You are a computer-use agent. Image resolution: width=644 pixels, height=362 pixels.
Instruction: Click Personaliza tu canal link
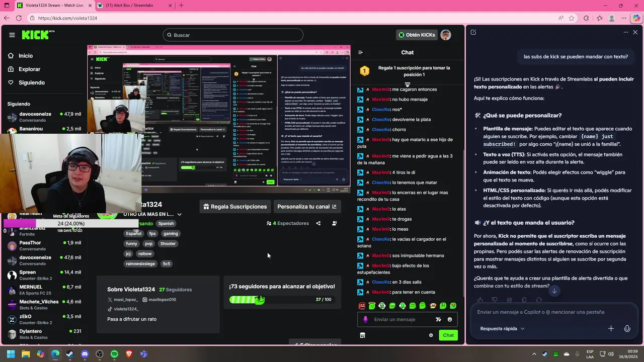(x=307, y=207)
